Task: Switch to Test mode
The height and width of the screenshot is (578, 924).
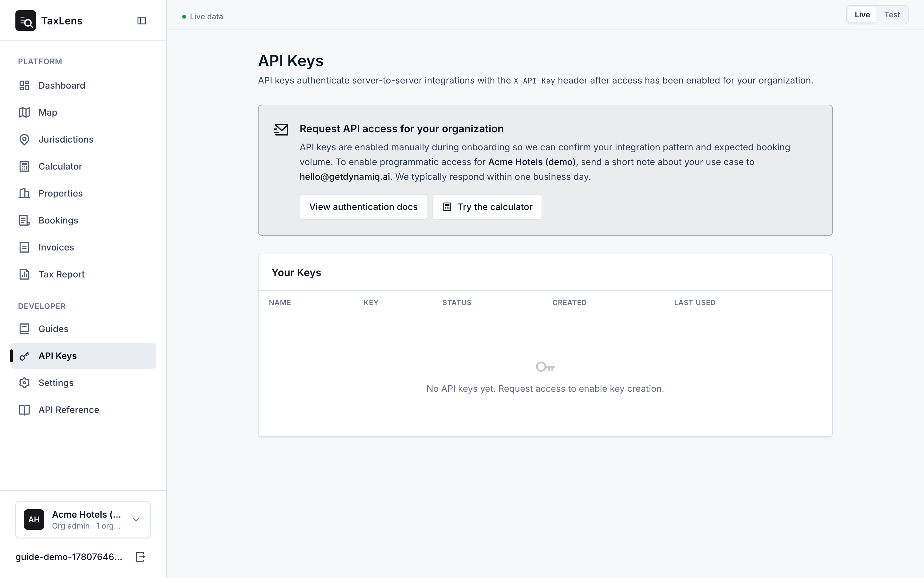Action: click(x=892, y=14)
